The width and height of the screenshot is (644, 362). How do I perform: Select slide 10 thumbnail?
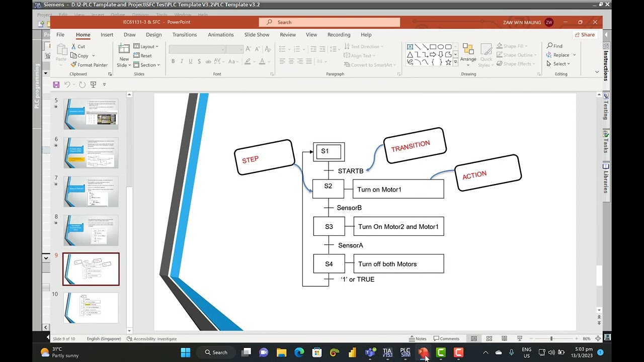point(91,308)
